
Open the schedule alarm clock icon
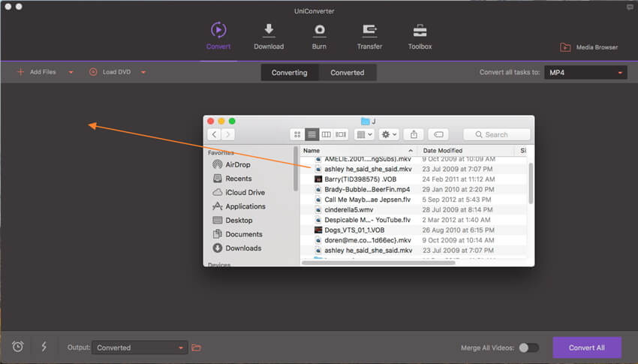17,347
